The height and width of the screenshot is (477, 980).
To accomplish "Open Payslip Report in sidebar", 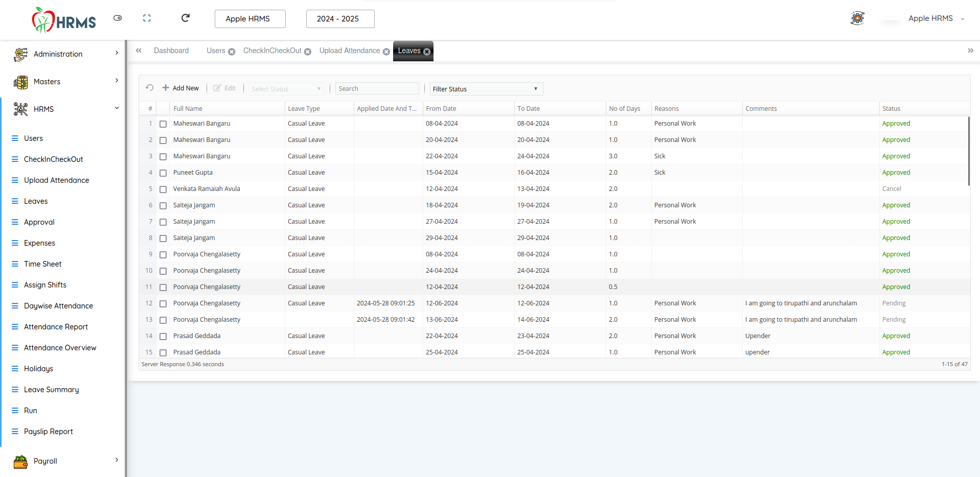I will point(48,432).
